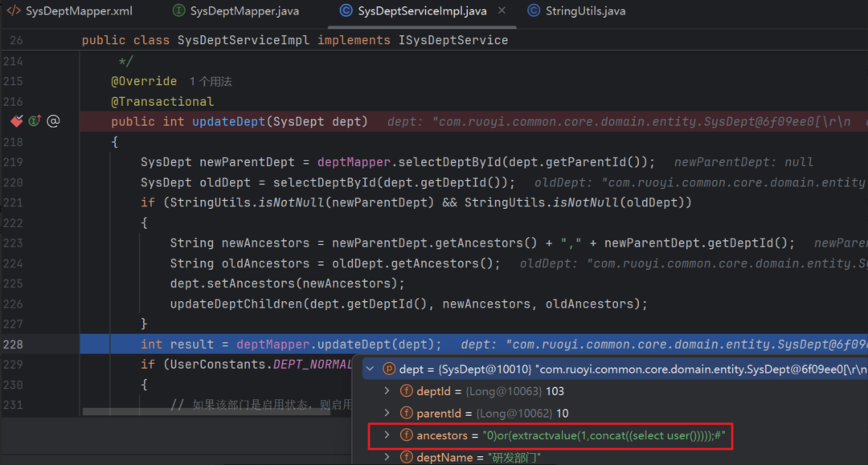Click the ISysDeptService interface name

[453, 40]
